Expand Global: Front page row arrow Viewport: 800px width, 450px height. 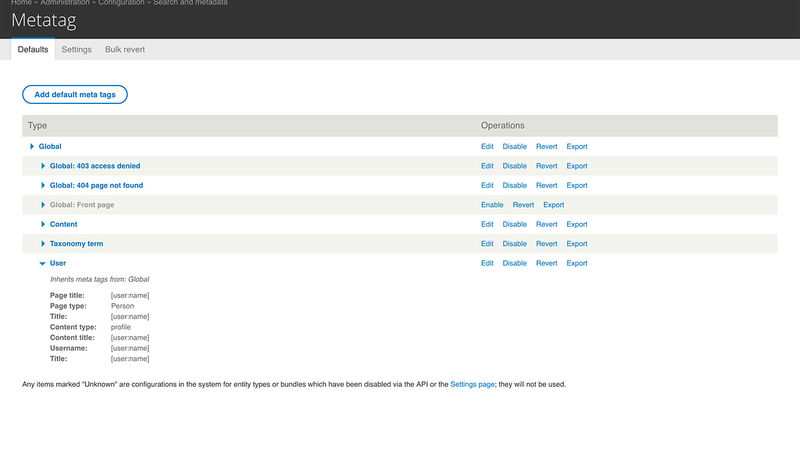(43, 205)
